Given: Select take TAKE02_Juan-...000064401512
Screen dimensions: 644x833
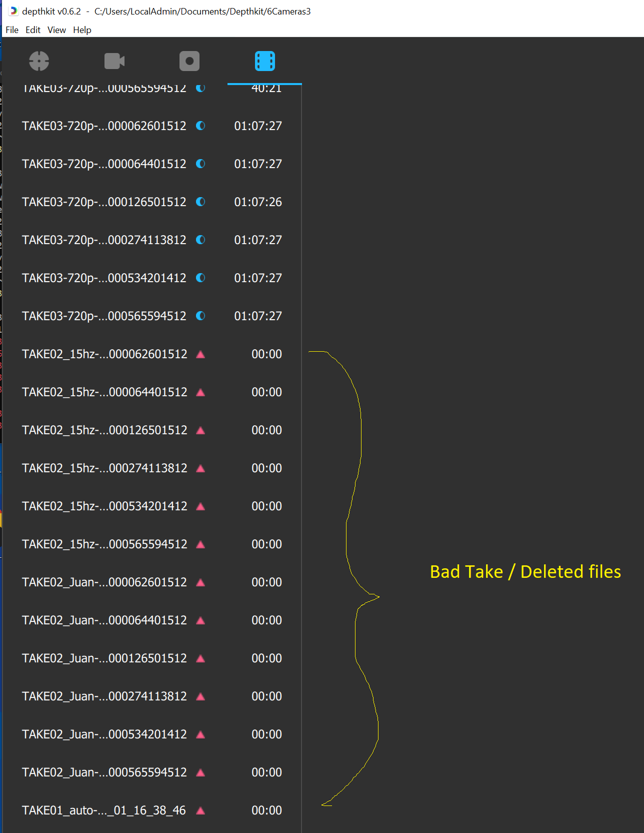Looking at the screenshot, I should point(104,620).
